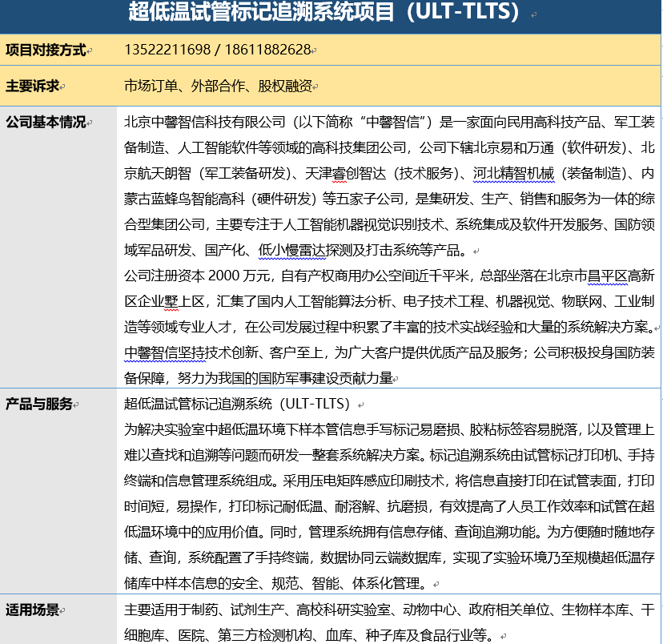Click the words "外部合作"
The width and height of the screenshot is (663, 644).
218,87
